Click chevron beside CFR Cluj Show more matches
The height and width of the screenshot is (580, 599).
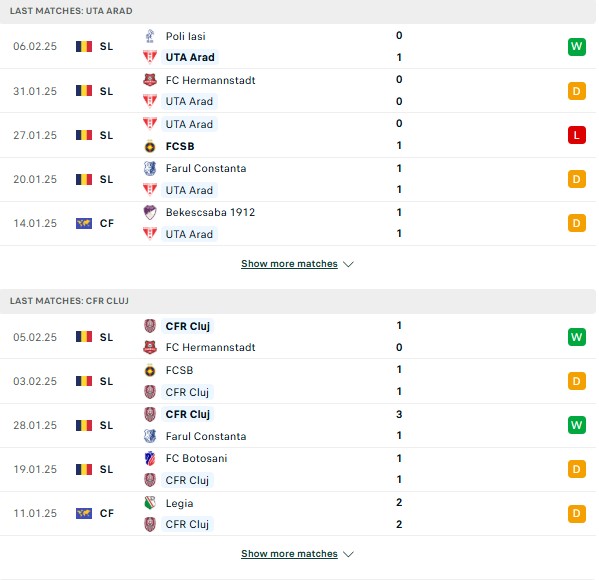pyautogui.click(x=348, y=554)
